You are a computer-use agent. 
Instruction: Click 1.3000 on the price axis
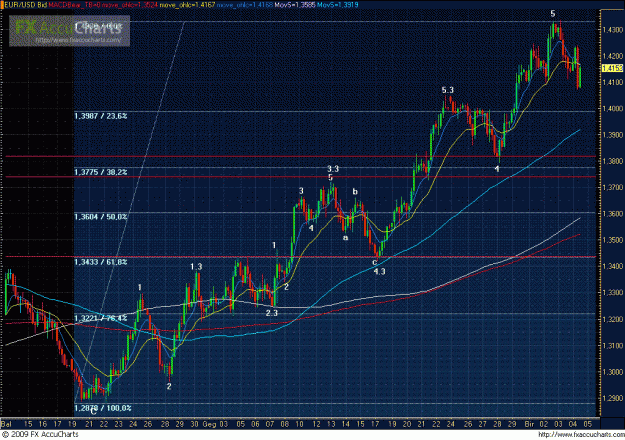coord(612,372)
